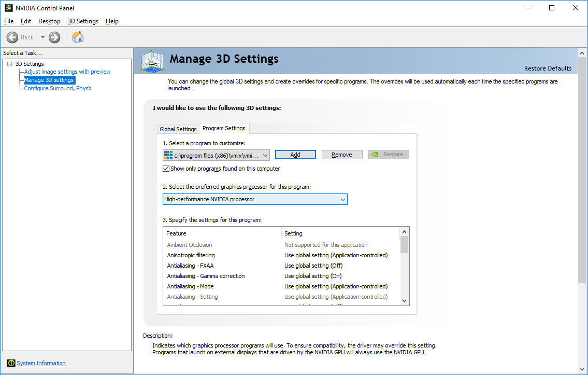
Task: Open the Help menu
Action: (112, 21)
